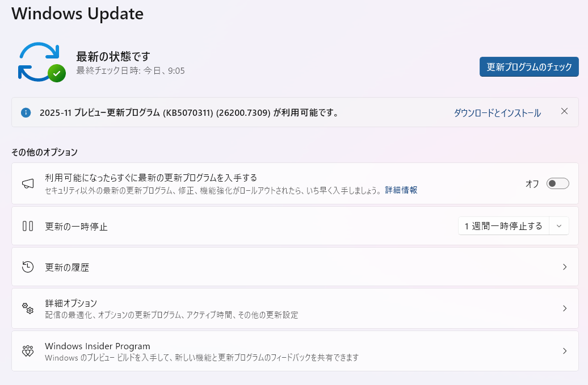This screenshot has height=385, width=588.
Task: Click the Windows Insider Program hearts icon
Action: point(28,351)
